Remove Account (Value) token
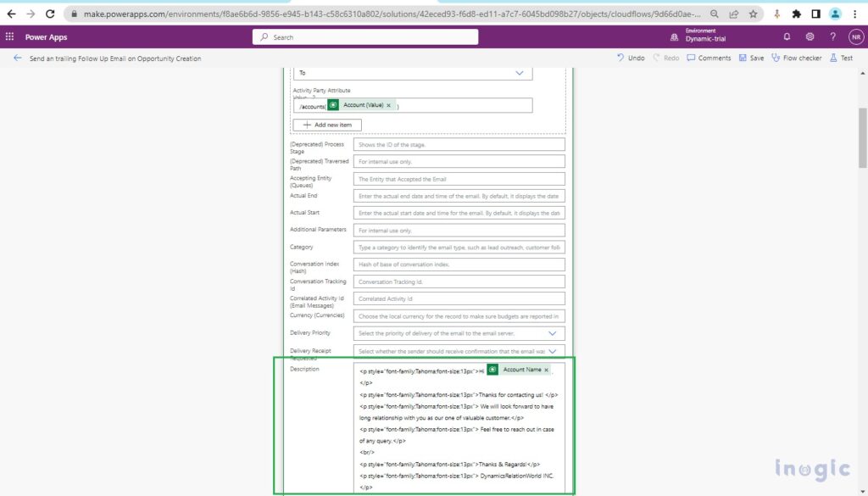 click(388, 105)
